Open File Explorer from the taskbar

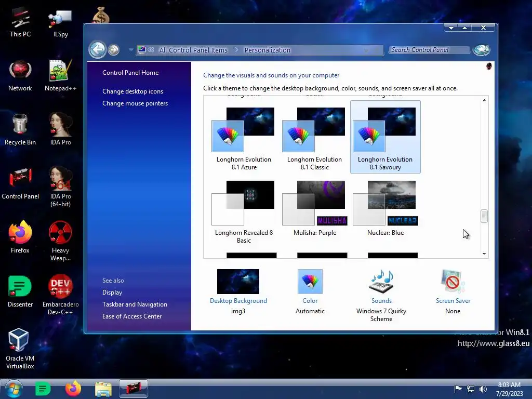[x=103, y=389]
